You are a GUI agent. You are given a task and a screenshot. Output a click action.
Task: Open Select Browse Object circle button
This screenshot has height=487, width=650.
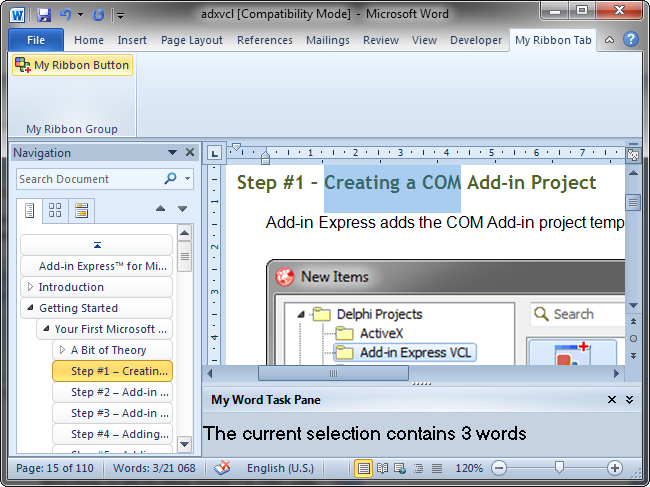(x=633, y=339)
